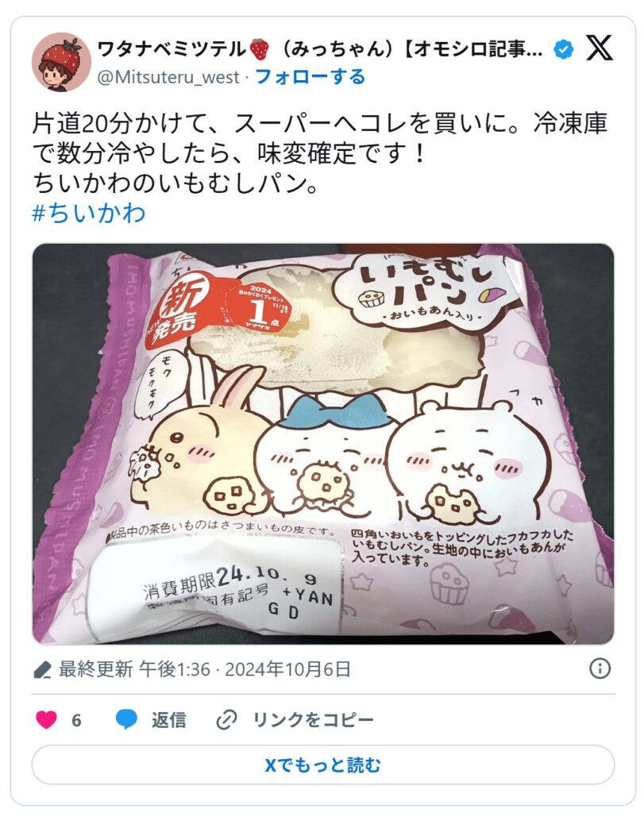Click the Xでもっと読む button
644x813 pixels.
[322, 765]
